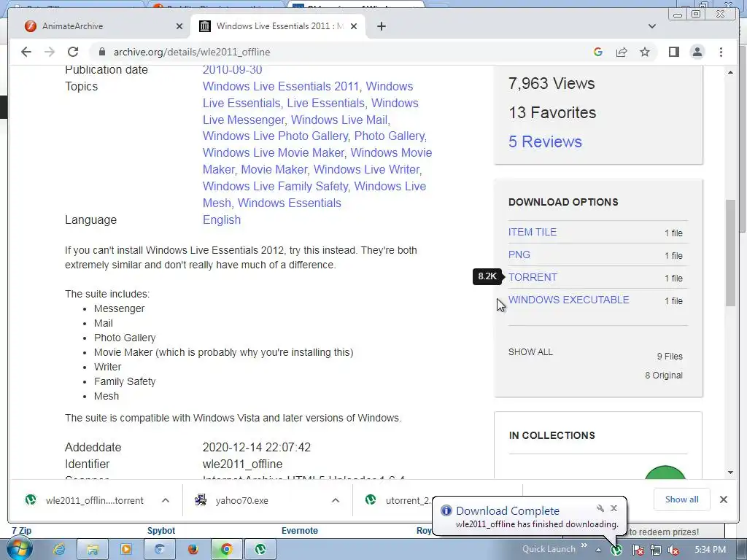Image resolution: width=747 pixels, height=560 pixels.
Task: Open Windows Essentials topic link
Action: pyautogui.click(x=289, y=203)
